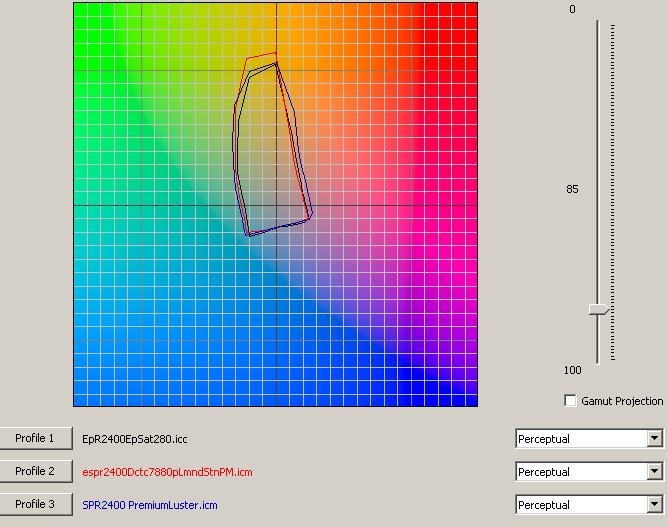Click the EpR2400EpSat280.icc profile name

[135, 439]
